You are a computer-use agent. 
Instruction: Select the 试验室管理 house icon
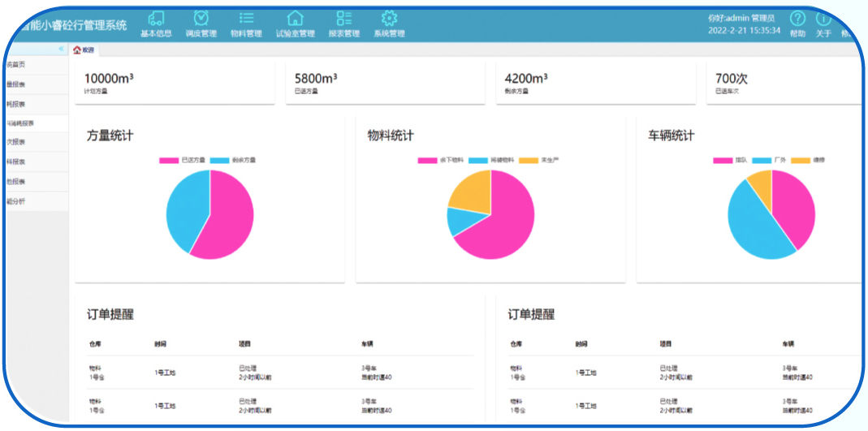pos(295,19)
